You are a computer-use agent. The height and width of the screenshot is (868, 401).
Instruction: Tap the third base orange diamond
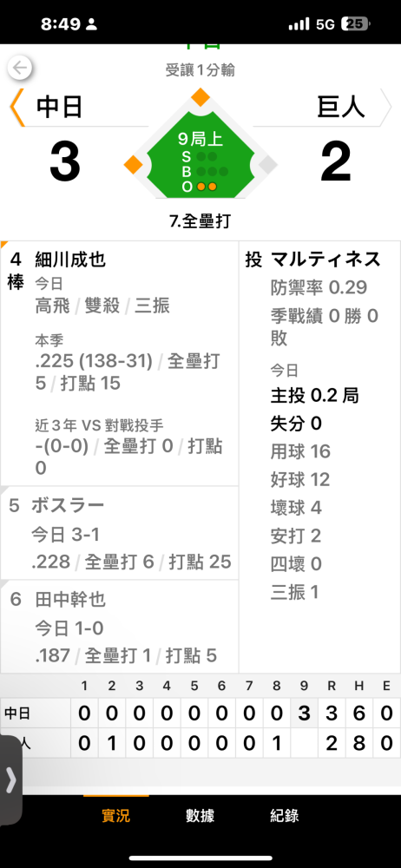[x=134, y=165]
